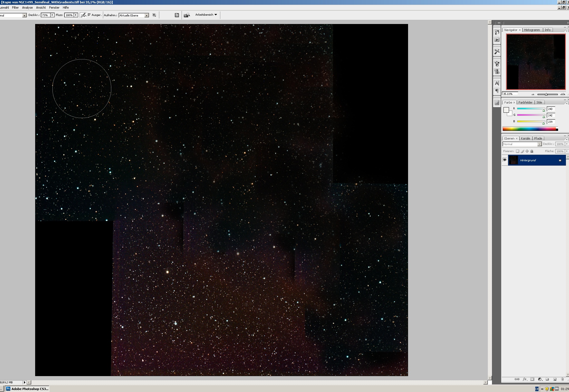Open the Deckkr. 73% opacity slider arrow

tap(52, 15)
